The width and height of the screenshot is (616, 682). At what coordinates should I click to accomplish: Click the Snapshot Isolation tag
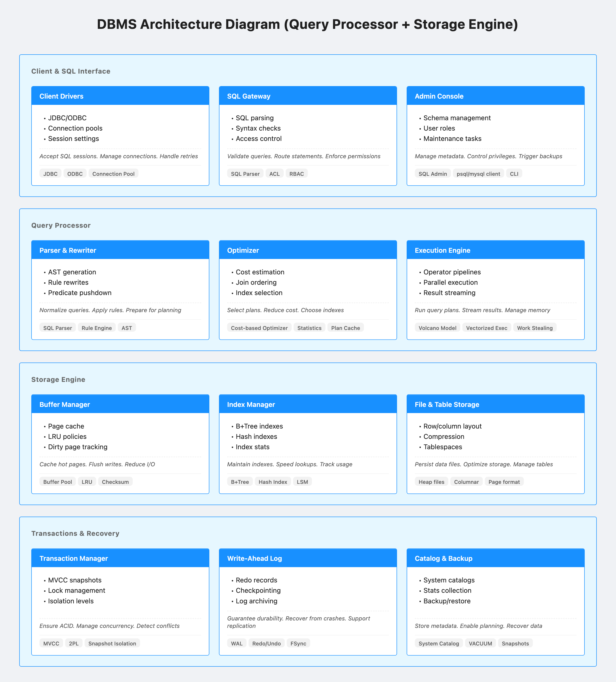112,644
